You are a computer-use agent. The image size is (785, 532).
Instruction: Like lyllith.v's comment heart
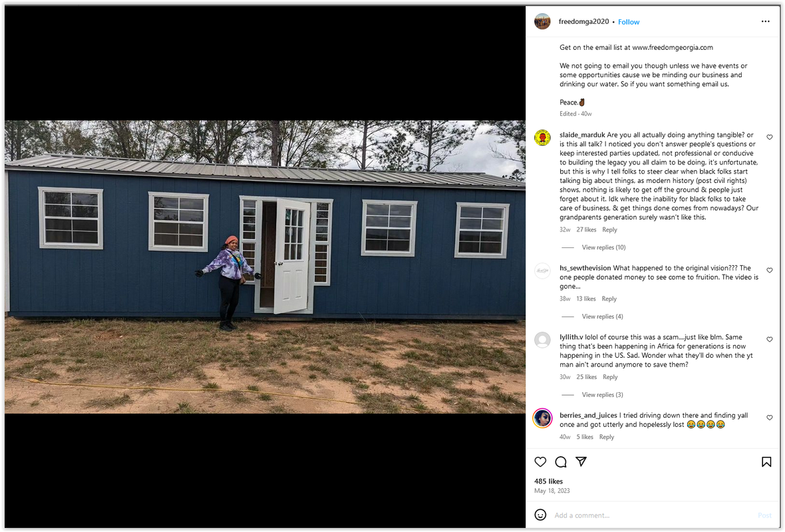(x=770, y=339)
